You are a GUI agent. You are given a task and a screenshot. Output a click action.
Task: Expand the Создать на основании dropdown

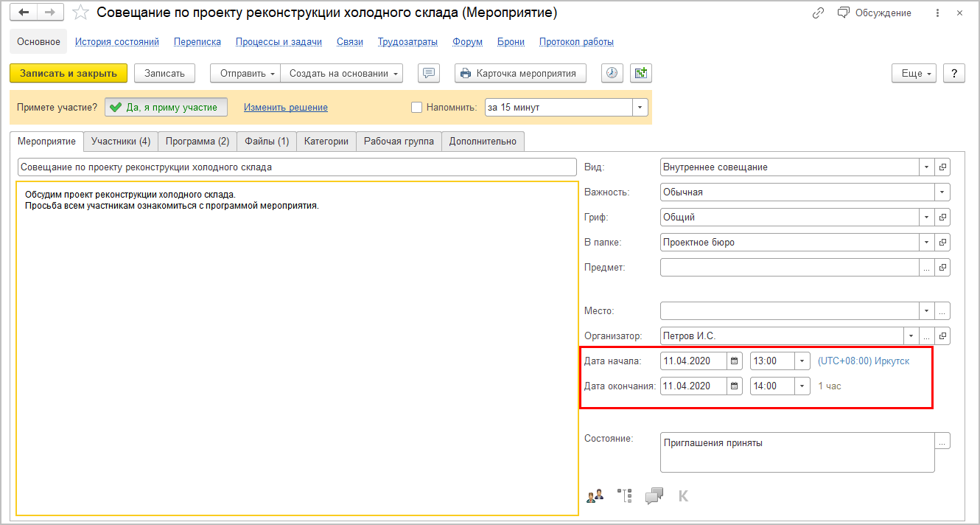[342, 73]
